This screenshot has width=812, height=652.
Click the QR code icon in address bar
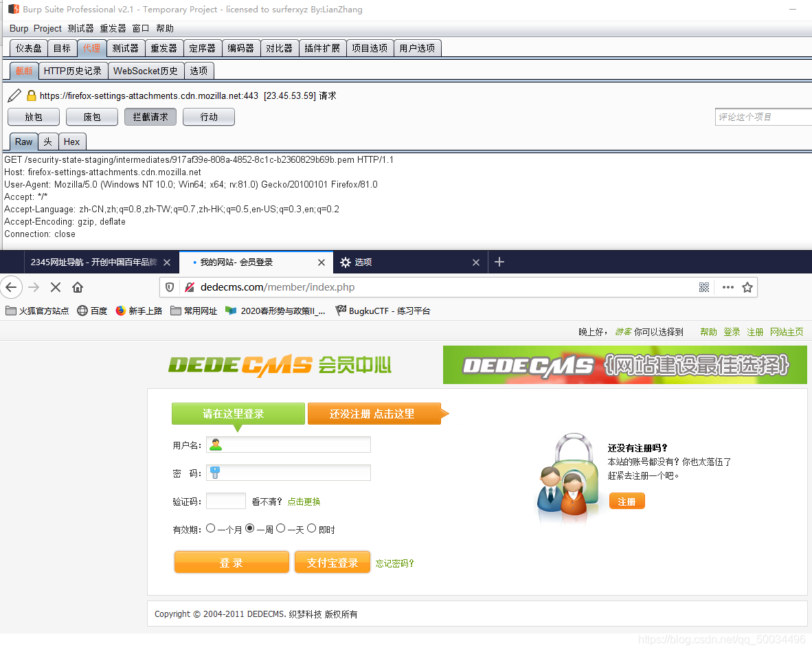(703, 287)
